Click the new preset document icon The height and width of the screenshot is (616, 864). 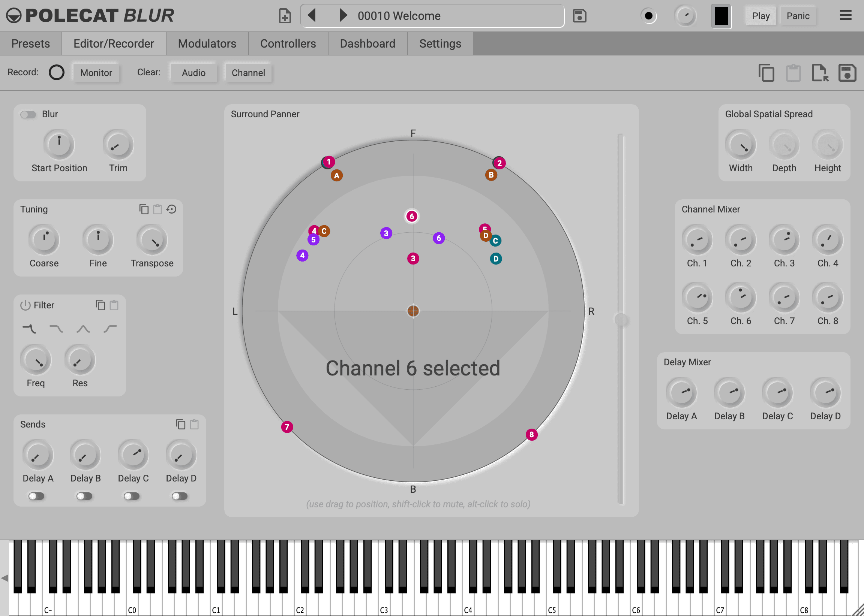click(x=285, y=16)
